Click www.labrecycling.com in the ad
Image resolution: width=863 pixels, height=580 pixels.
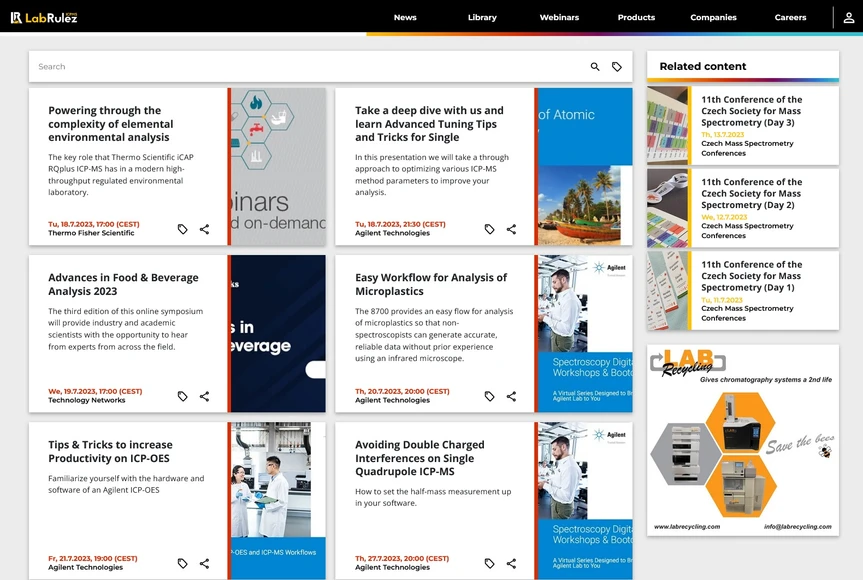coord(687,527)
